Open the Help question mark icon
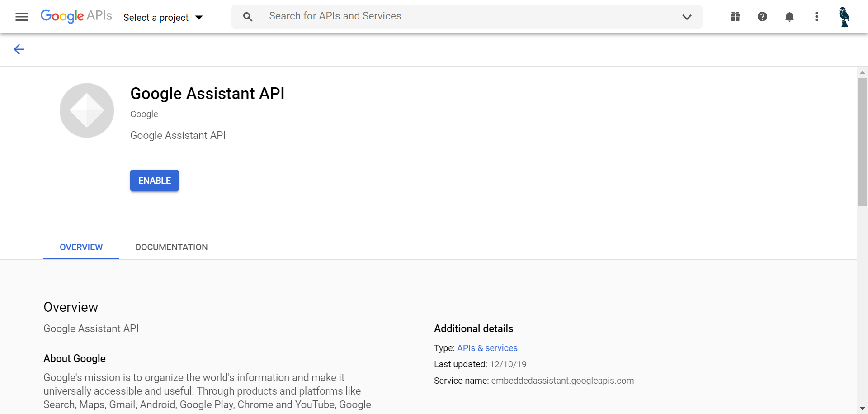 pyautogui.click(x=762, y=17)
